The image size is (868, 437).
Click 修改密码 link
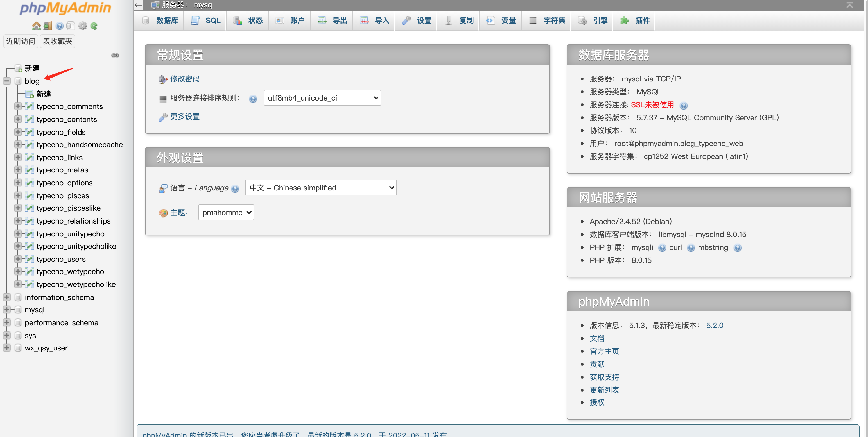(185, 79)
